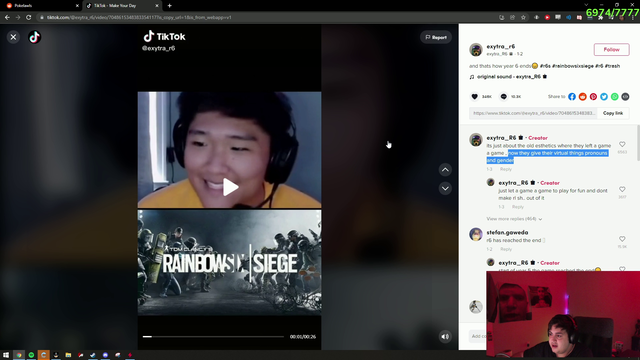This screenshot has width=640, height=360.
Task: Reload the page
Action: tap(29, 18)
